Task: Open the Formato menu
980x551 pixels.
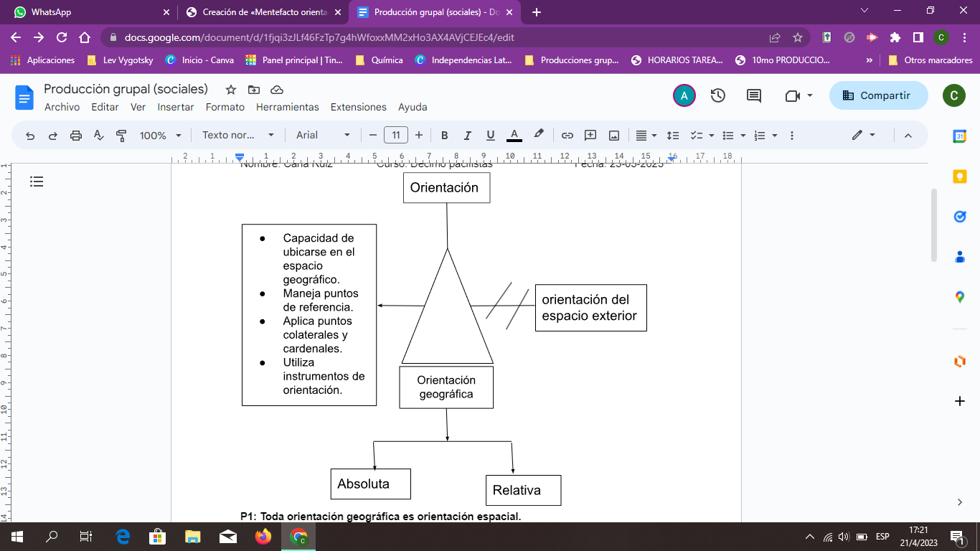Action: [x=225, y=107]
